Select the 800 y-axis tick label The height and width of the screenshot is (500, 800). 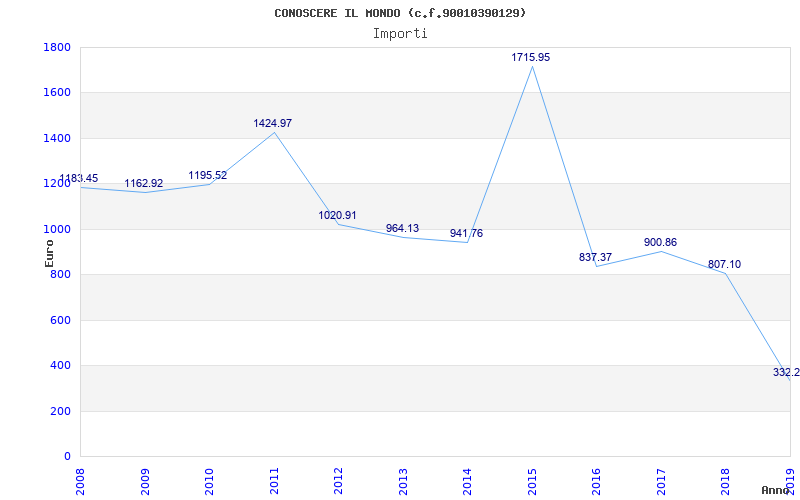(60, 274)
